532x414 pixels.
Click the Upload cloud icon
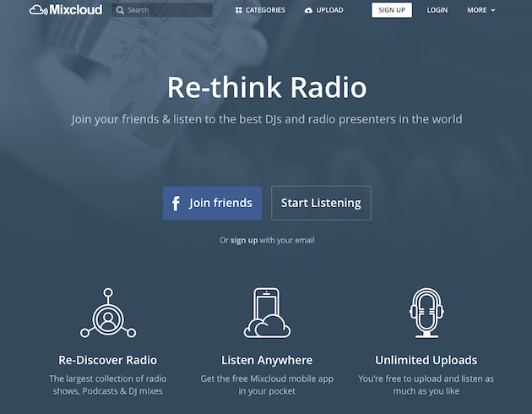(x=308, y=10)
